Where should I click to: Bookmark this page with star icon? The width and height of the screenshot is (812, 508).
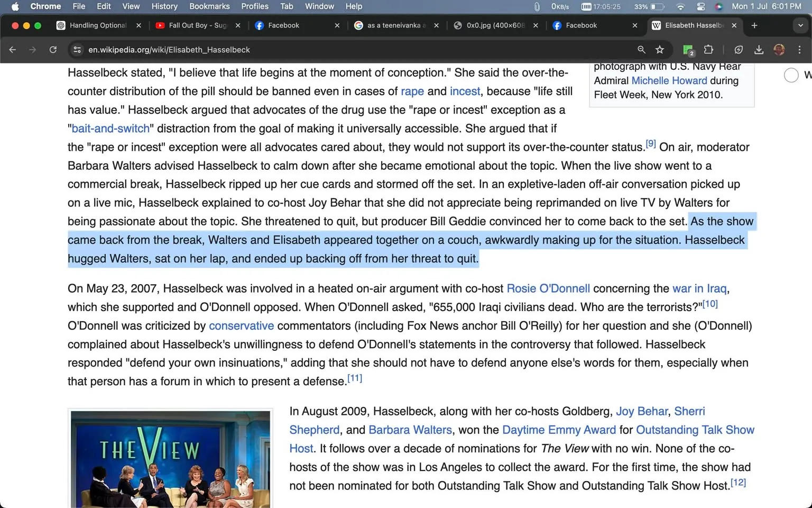click(660, 50)
